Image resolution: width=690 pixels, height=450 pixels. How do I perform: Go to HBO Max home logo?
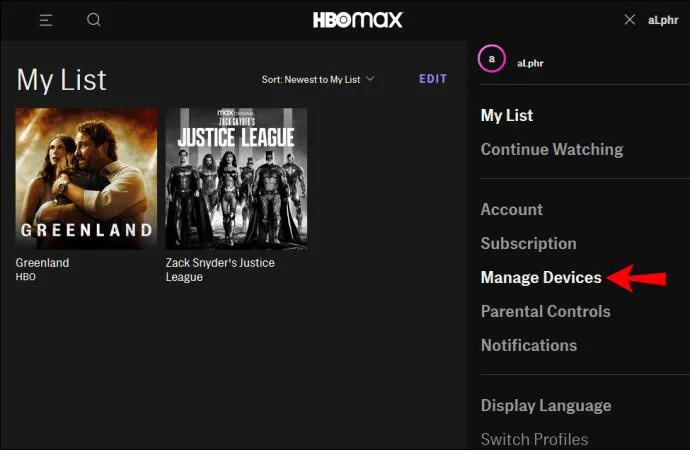coord(357,20)
